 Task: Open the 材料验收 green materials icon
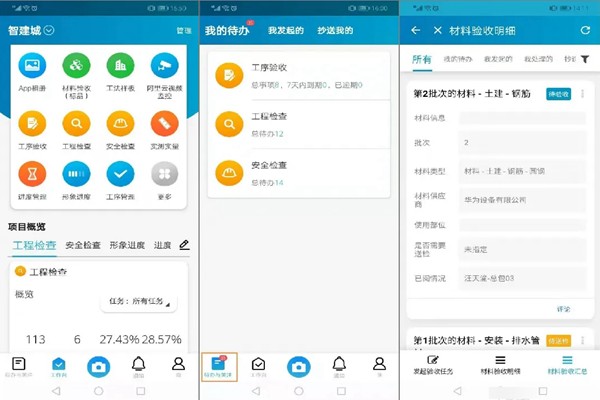[x=76, y=67]
